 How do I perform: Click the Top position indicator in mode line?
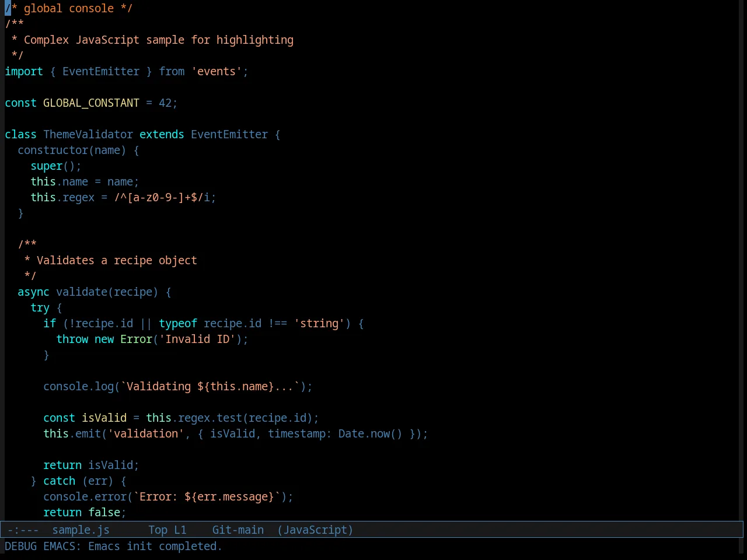tap(158, 530)
